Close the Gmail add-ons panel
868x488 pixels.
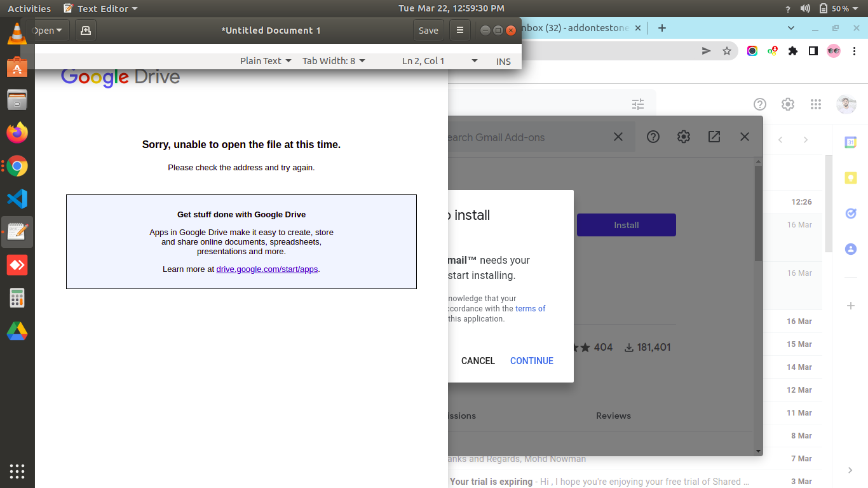coord(745,137)
